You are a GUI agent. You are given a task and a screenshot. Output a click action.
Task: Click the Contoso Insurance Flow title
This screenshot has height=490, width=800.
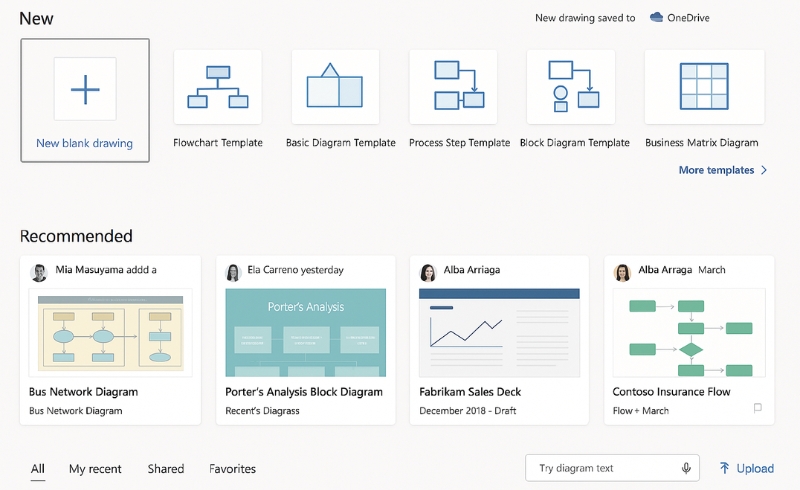tap(671, 392)
